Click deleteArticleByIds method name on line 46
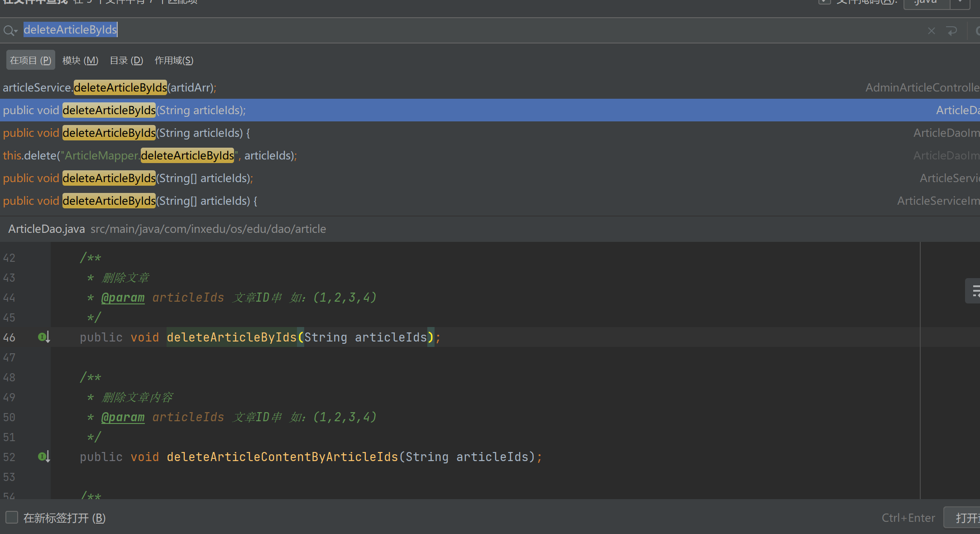The height and width of the screenshot is (534, 980). pos(231,337)
